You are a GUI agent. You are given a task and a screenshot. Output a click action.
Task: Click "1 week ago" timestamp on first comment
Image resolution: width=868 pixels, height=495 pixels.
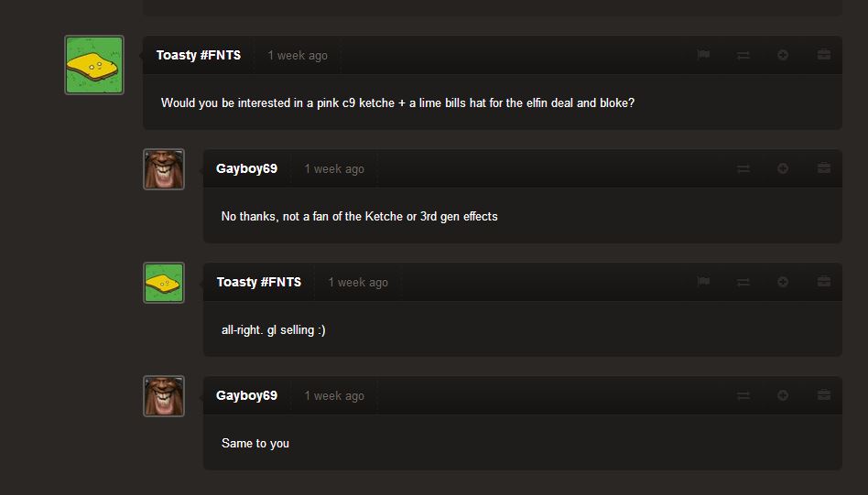point(298,55)
